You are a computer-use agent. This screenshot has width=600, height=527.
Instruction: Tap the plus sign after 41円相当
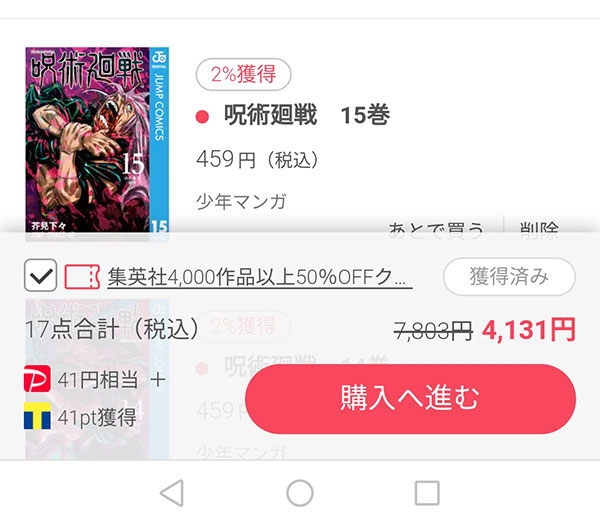pos(158,380)
